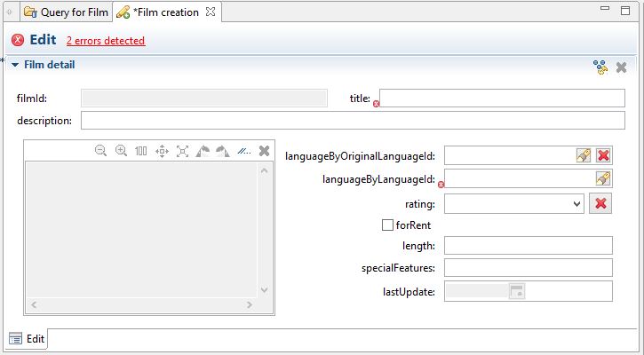The image size is (644, 355).
Task: Collapse the Film detail section
Action: pyautogui.click(x=15, y=65)
